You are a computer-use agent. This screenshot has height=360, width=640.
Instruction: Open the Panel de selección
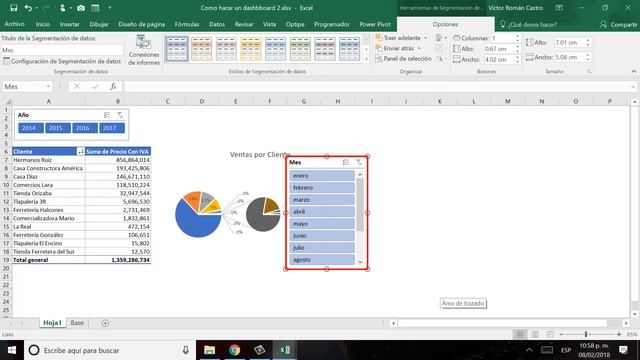click(x=403, y=59)
